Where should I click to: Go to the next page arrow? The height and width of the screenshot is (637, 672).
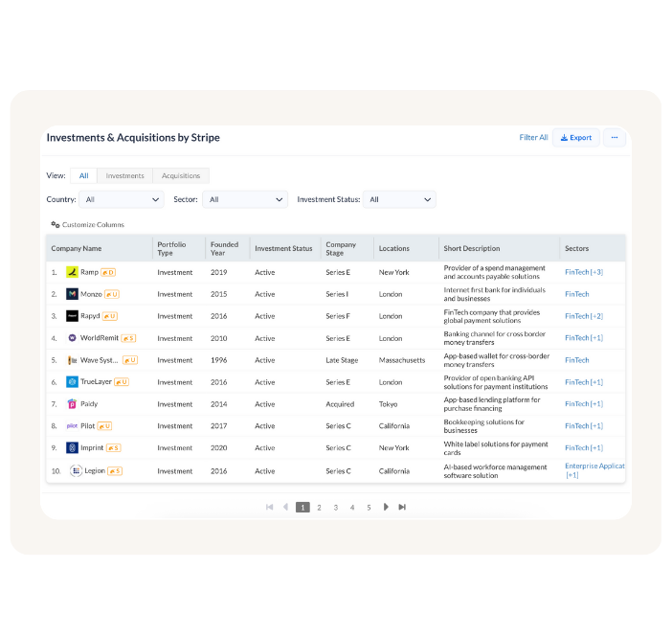[386, 507]
